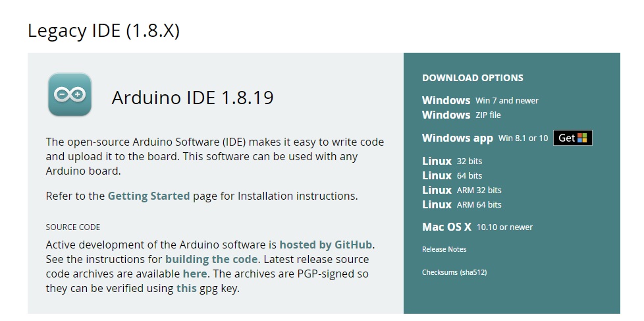Open the Getting Started page link
The height and width of the screenshot is (321, 644).
(149, 196)
